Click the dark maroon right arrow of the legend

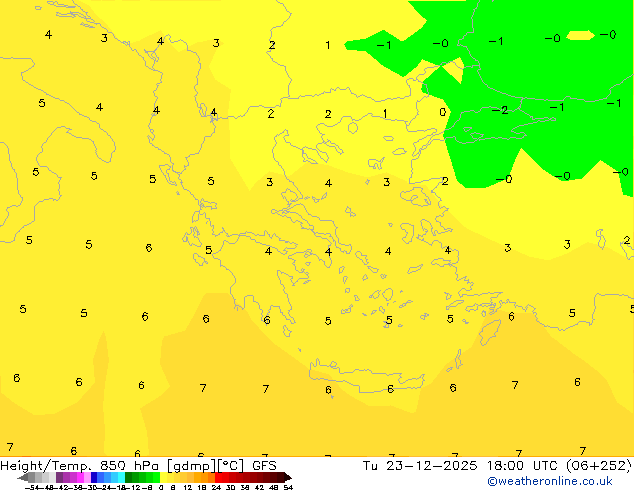point(288,477)
